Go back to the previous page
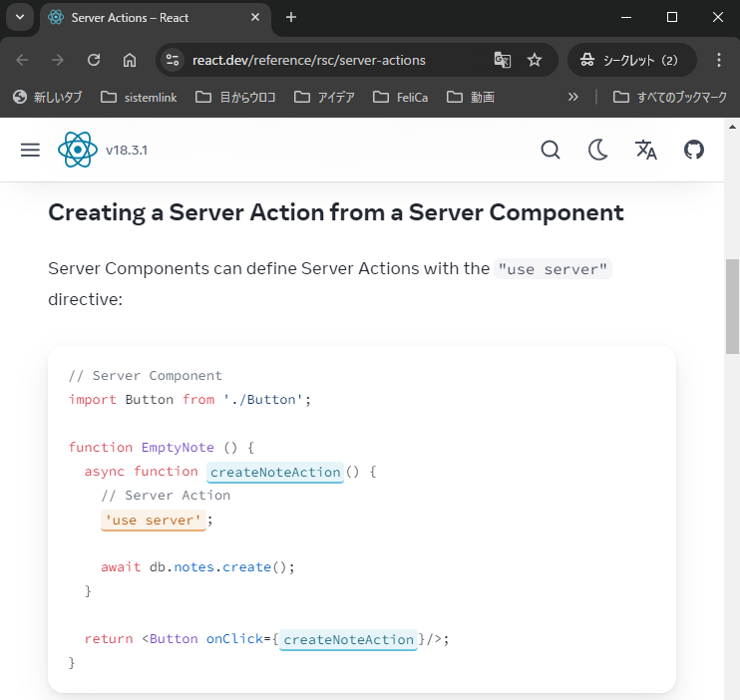 [22, 60]
